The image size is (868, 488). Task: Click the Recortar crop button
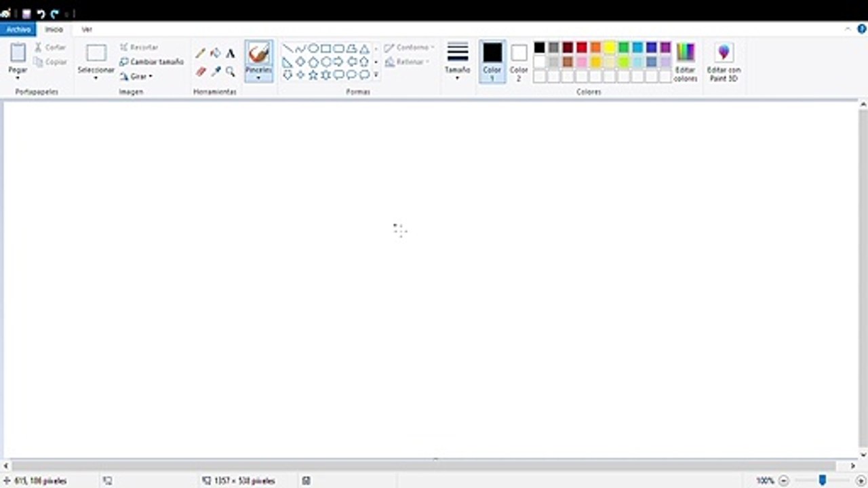click(139, 47)
